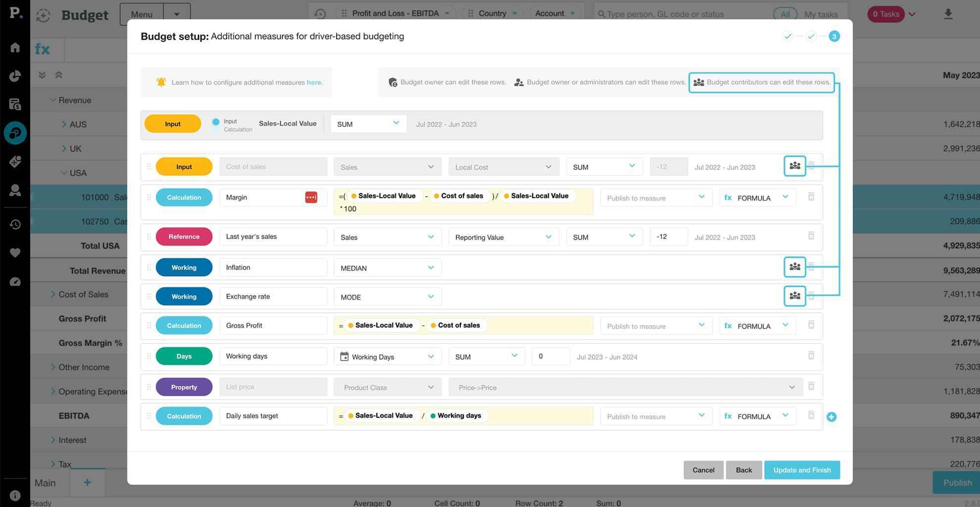The image size is (980, 507).
Task: Toggle contributors edit on Cost of sales row
Action: tap(794, 166)
